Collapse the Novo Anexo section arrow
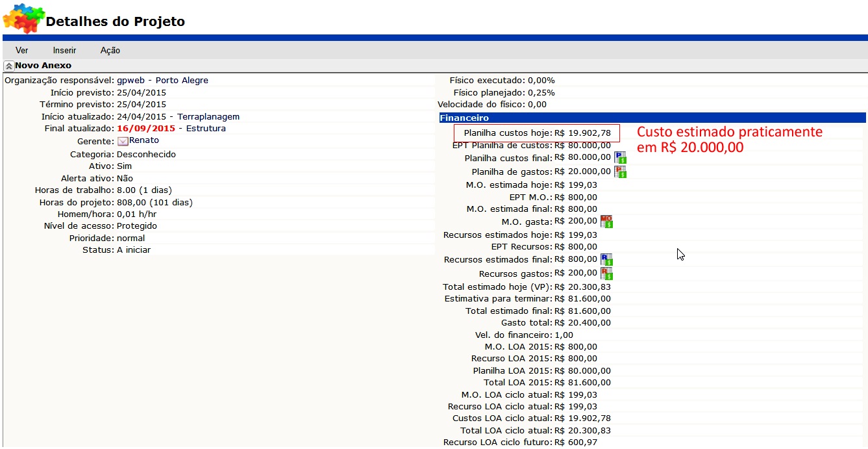Screen dimensions: 868x449 click(8, 66)
